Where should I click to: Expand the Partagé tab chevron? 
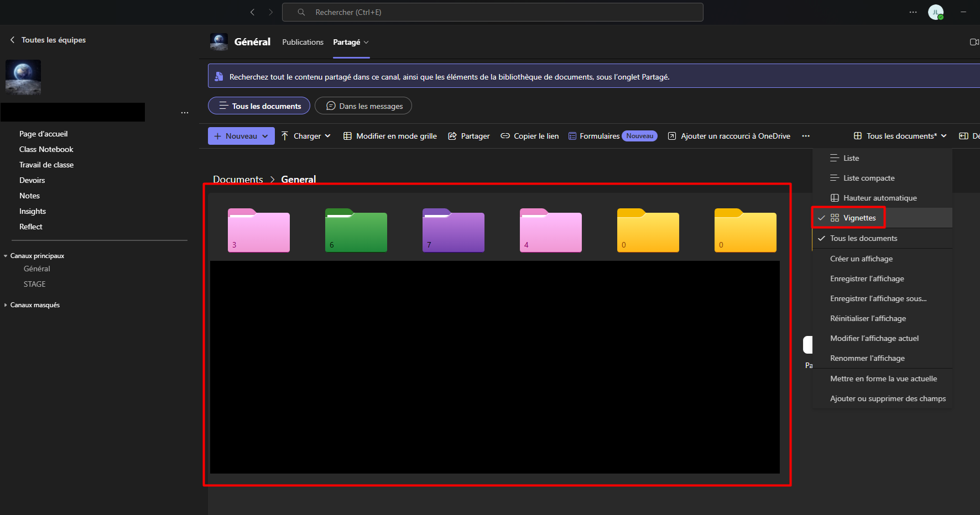coord(366,43)
